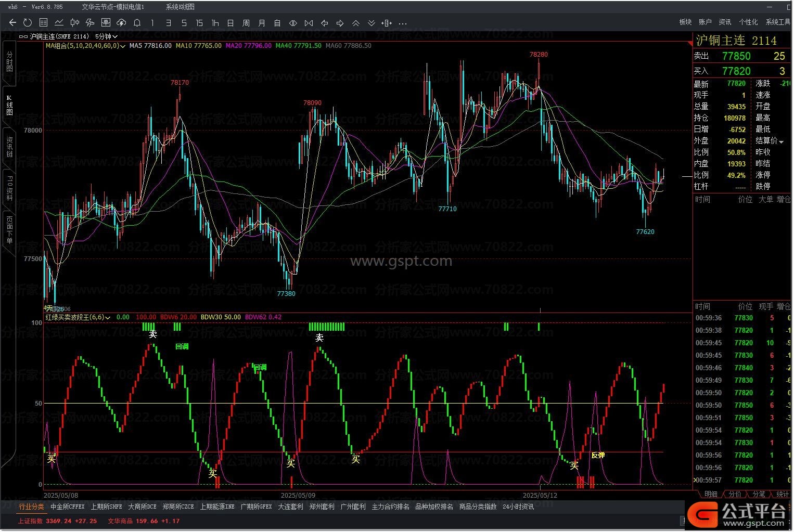Choose custom period 自
Image resolution: width=794 pixels, height=532 pixels.
(277, 23)
